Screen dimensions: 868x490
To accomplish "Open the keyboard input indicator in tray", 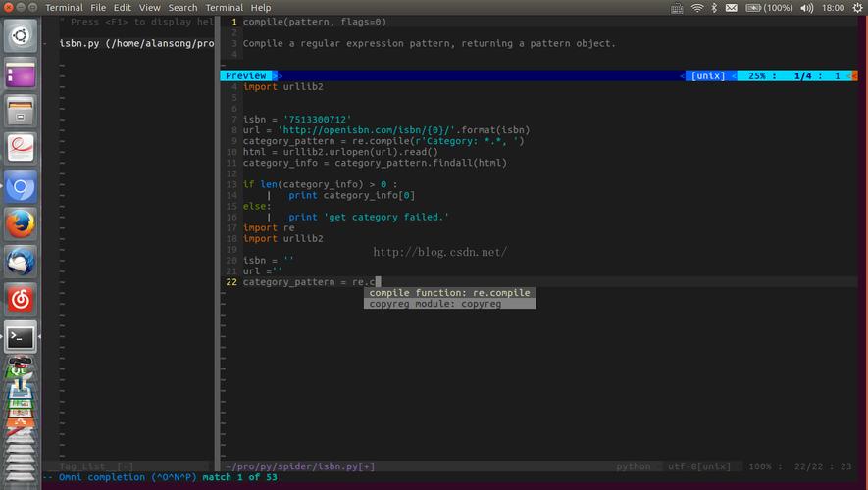I will [677, 8].
